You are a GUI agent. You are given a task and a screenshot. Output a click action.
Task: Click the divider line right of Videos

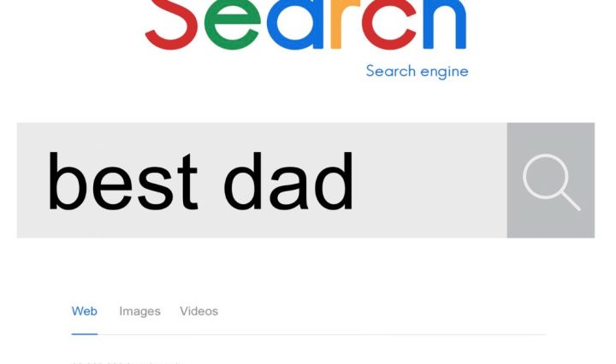[x=385, y=334]
